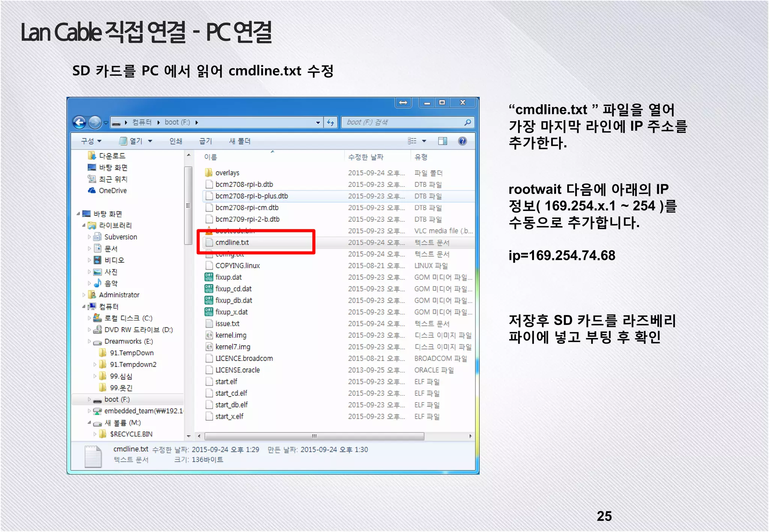Click the search magnifier icon
769x532 pixels.
pos(467,122)
